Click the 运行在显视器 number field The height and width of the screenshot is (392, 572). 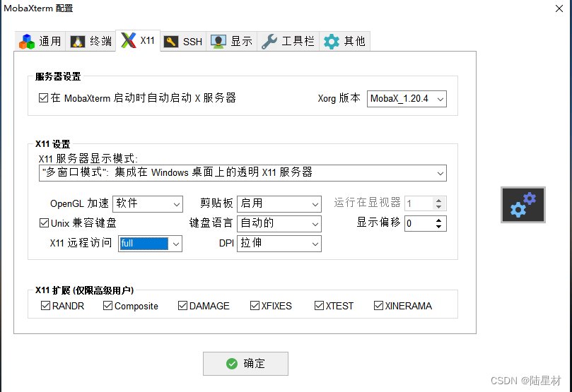[419, 203]
